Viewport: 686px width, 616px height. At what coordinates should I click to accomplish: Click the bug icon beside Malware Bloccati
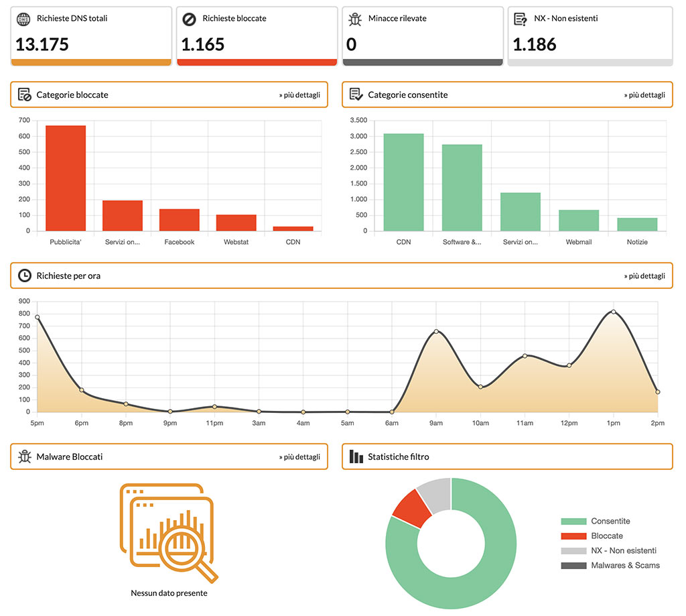point(25,456)
